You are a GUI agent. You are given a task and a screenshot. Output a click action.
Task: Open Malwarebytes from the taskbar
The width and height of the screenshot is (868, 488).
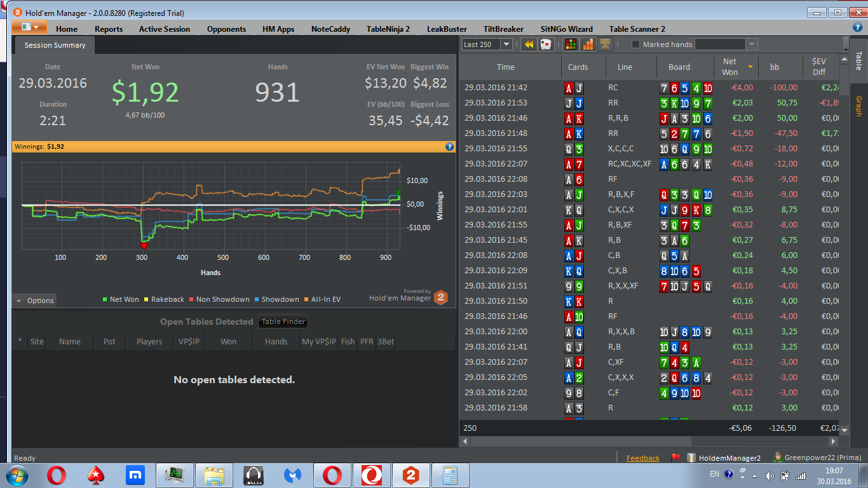pos(292,475)
